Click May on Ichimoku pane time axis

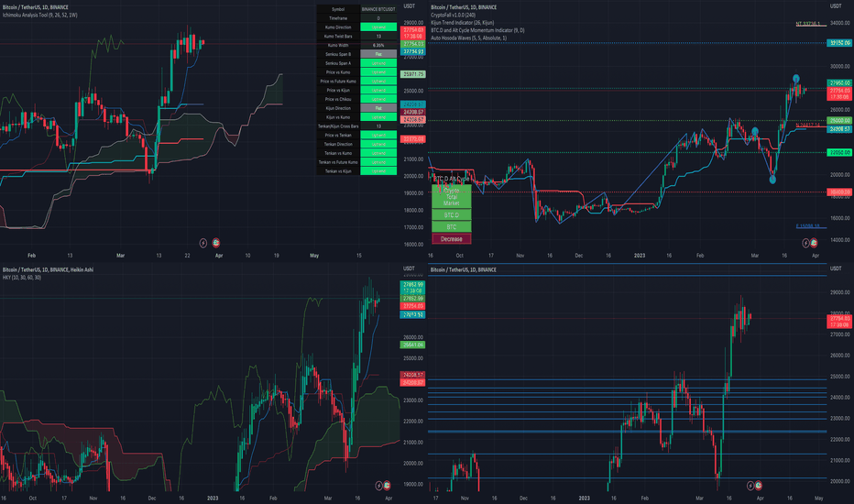tap(314, 255)
